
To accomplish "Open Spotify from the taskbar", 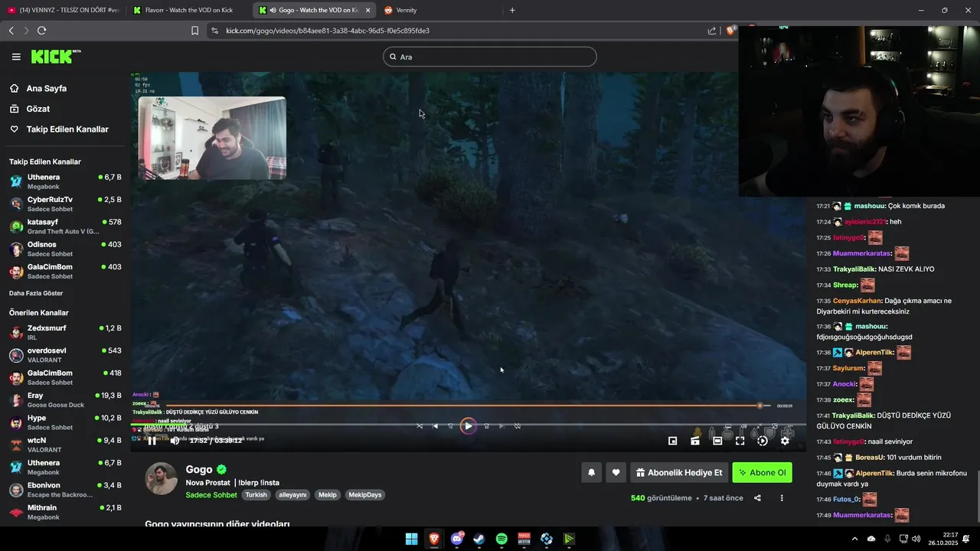I will [501, 539].
